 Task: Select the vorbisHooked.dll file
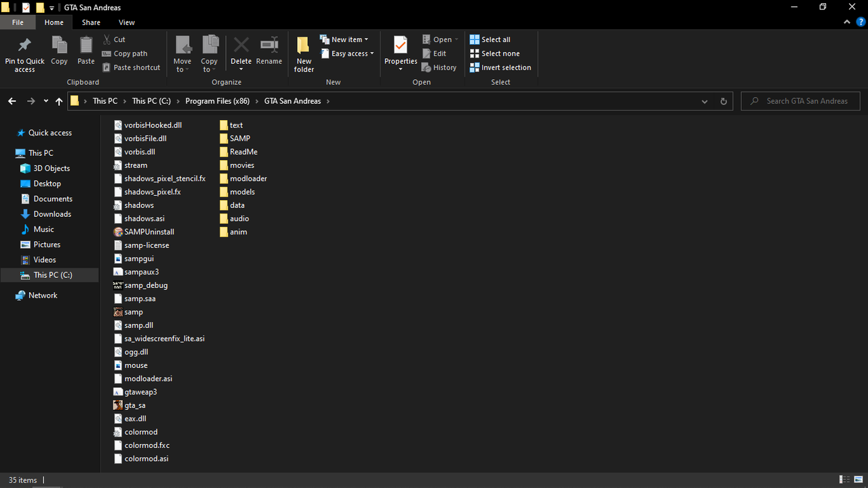tap(148, 125)
